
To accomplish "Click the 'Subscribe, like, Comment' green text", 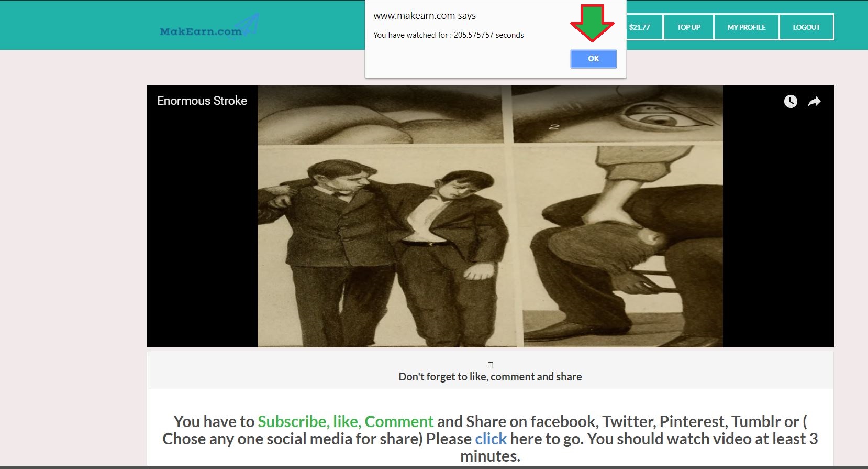I will (346, 421).
